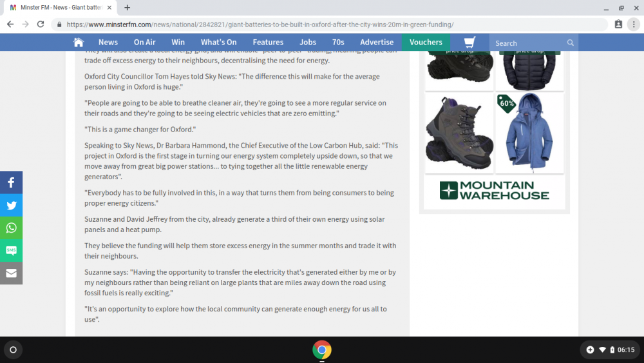
Task: Share article on Twitter
Action: pos(11,205)
